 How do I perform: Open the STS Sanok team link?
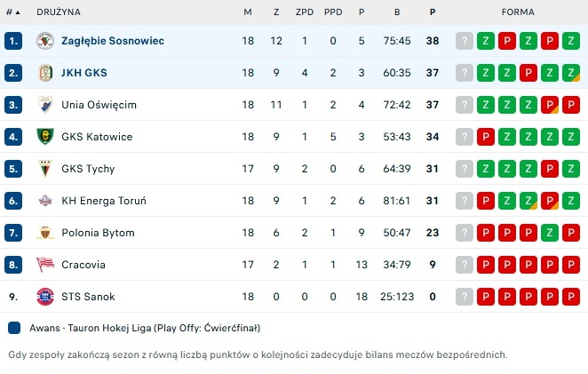pyautogui.click(x=88, y=297)
